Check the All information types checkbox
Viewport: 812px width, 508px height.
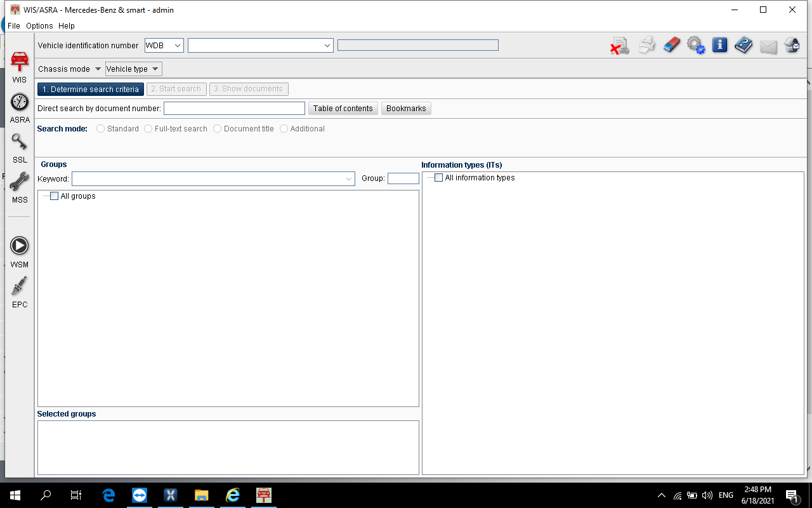tap(438, 178)
